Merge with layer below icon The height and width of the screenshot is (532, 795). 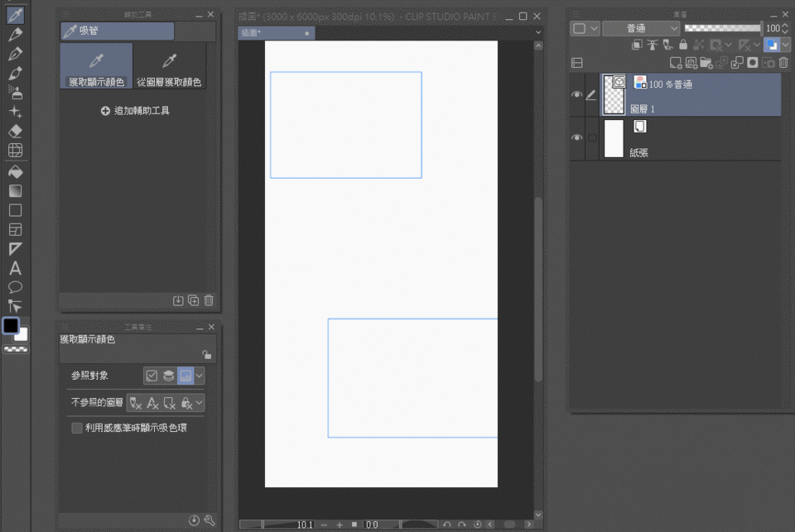(x=737, y=63)
